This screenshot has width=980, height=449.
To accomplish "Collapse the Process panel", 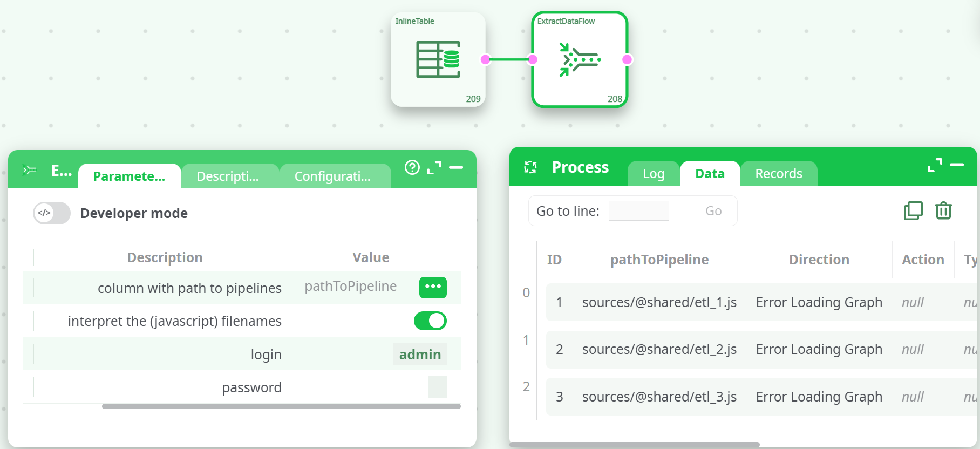I will coord(957,165).
